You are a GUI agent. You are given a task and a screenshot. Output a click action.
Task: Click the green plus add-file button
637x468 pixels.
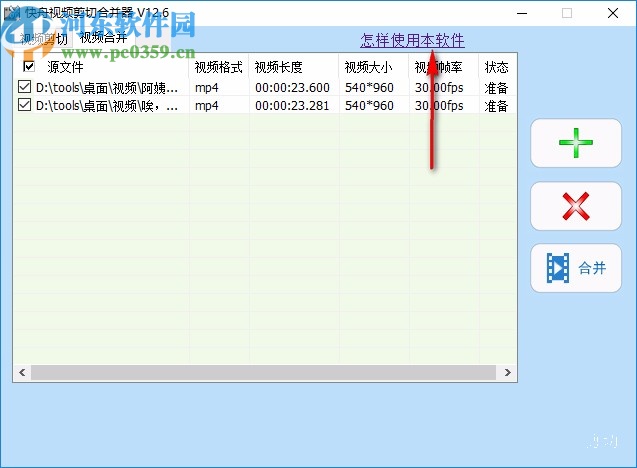point(576,143)
